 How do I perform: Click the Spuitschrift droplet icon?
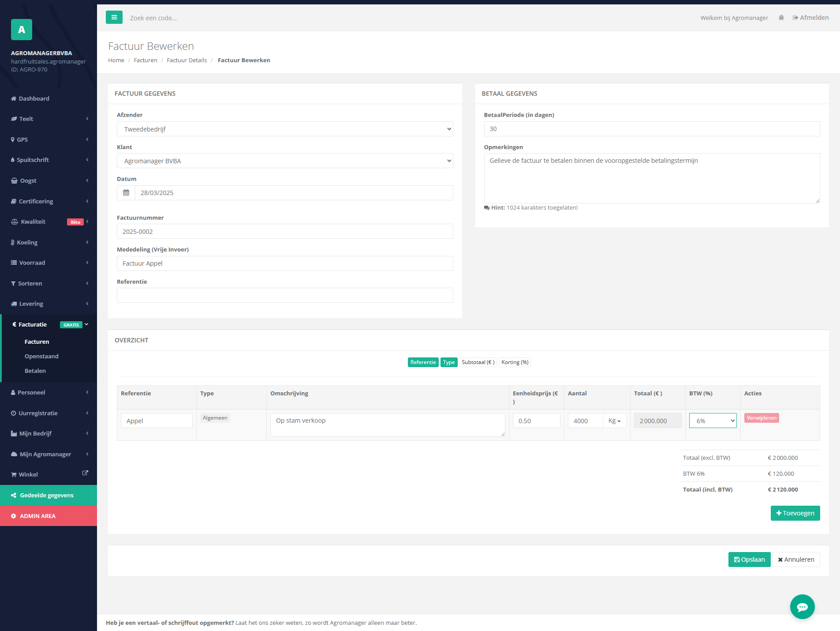coord(13,160)
